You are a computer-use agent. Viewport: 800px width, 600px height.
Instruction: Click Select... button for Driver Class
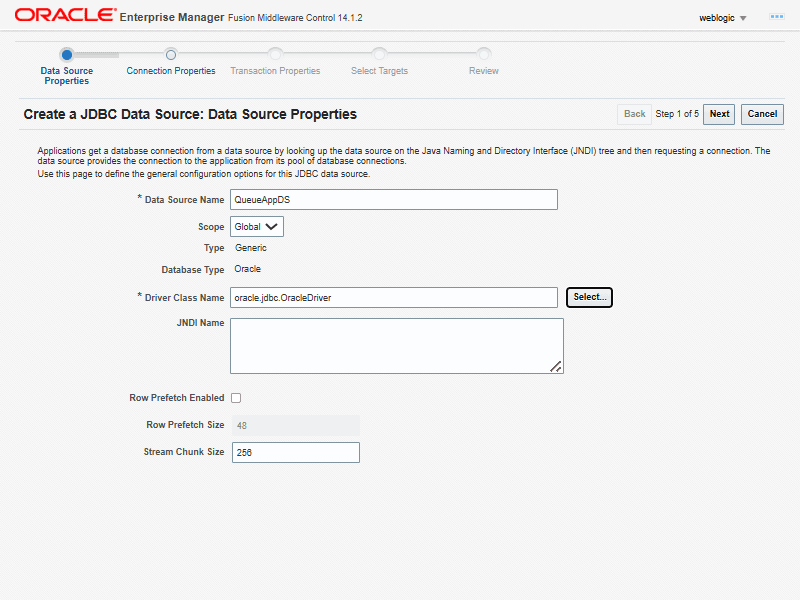pyautogui.click(x=589, y=297)
